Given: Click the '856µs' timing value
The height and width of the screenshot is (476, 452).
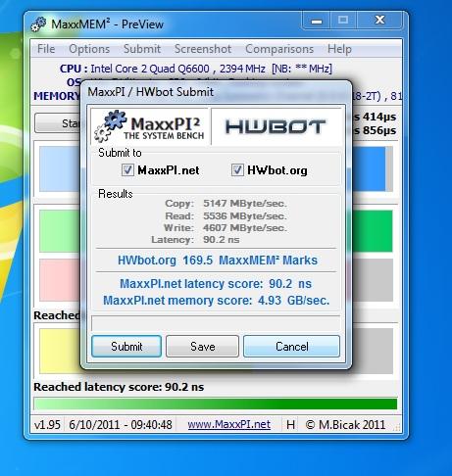Looking at the screenshot, I should (x=379, y=130).
